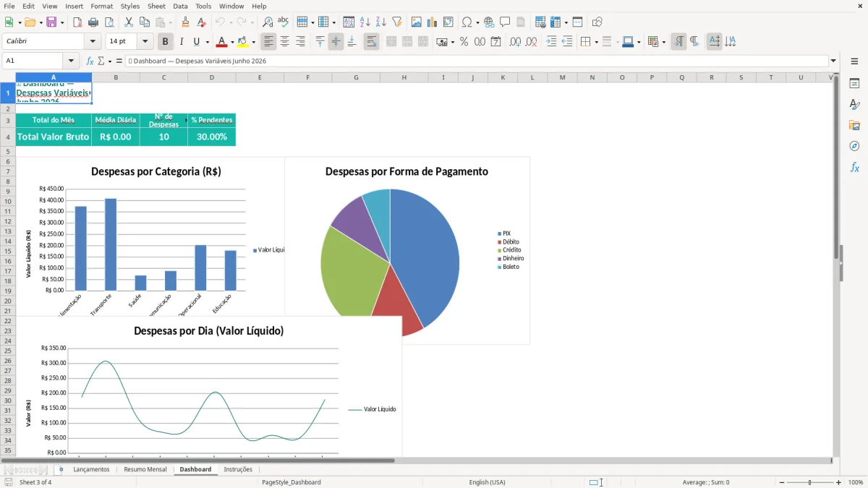This screenshot has height=488, width=868.
Task: Switch to Instruções sheet tab
Action: click(x=238, y=469)
